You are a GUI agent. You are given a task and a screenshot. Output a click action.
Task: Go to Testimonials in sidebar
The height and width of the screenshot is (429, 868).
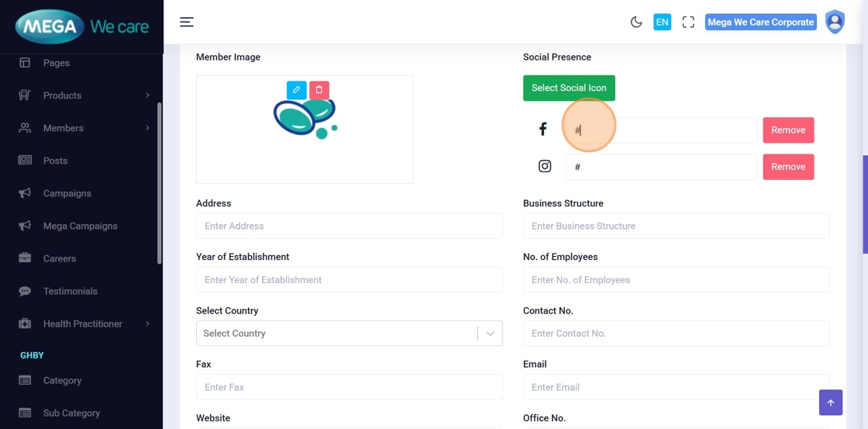[x=70, y=291]
